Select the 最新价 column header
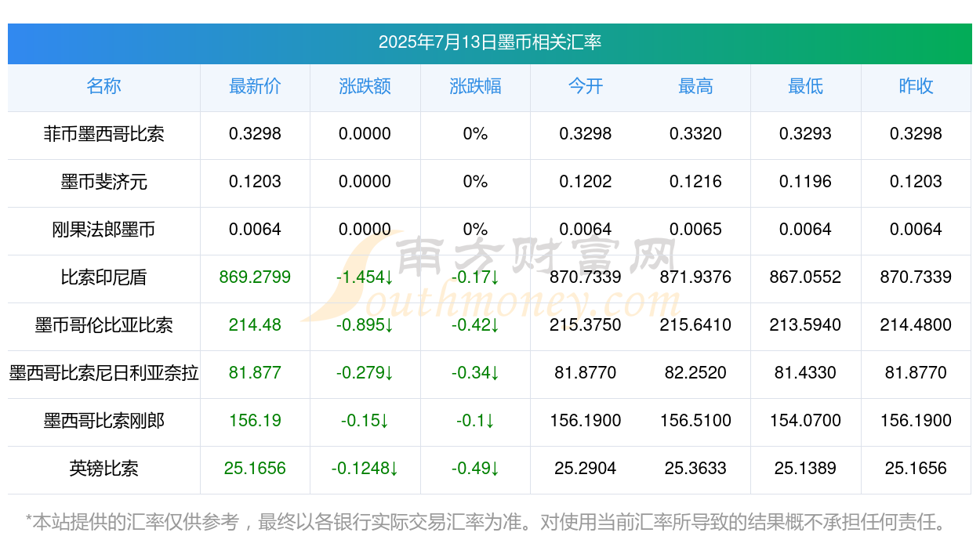Viewport: 980px width, 547px height. [255, 86]
